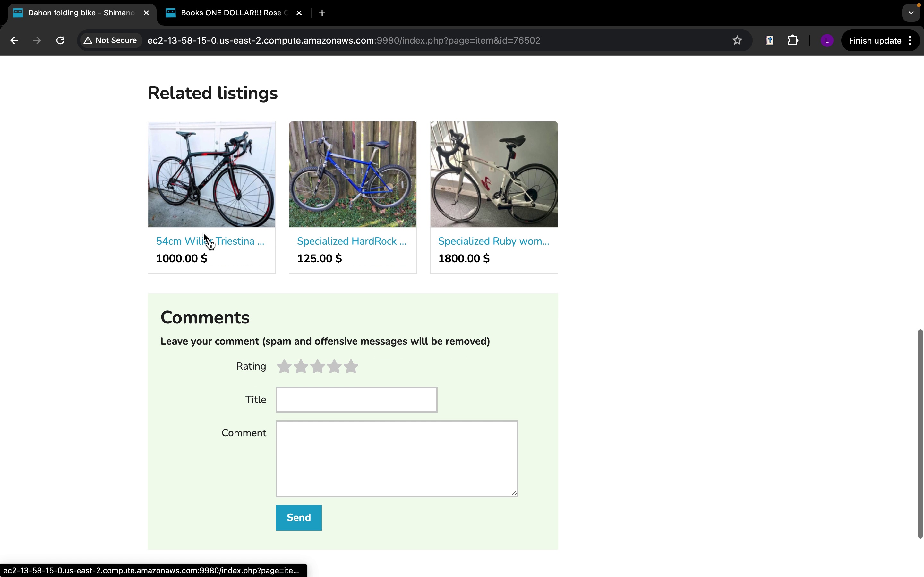This screenshot has width=924, height=577.
Task: Open a new tab with the plus icon
Action: click(322, 13)
